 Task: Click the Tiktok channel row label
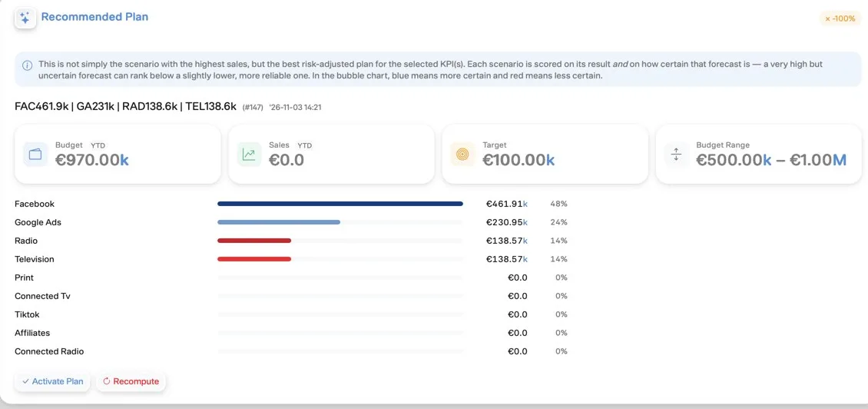(x=27, y=314)
